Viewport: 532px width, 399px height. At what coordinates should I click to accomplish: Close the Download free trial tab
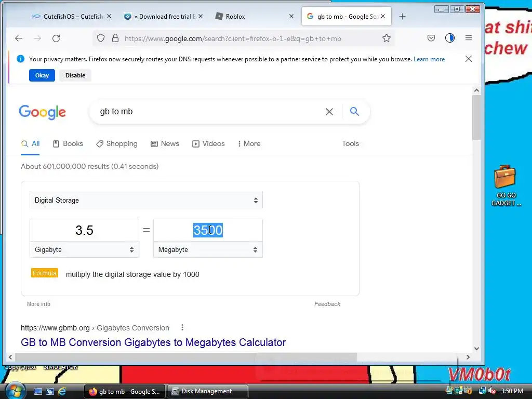[201, 16]
